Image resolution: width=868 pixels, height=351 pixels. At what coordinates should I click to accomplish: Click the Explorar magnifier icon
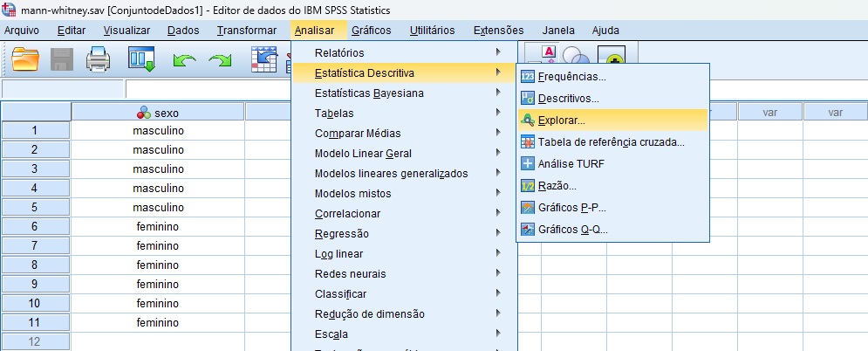pyautogui.click(x=528, y=120)
